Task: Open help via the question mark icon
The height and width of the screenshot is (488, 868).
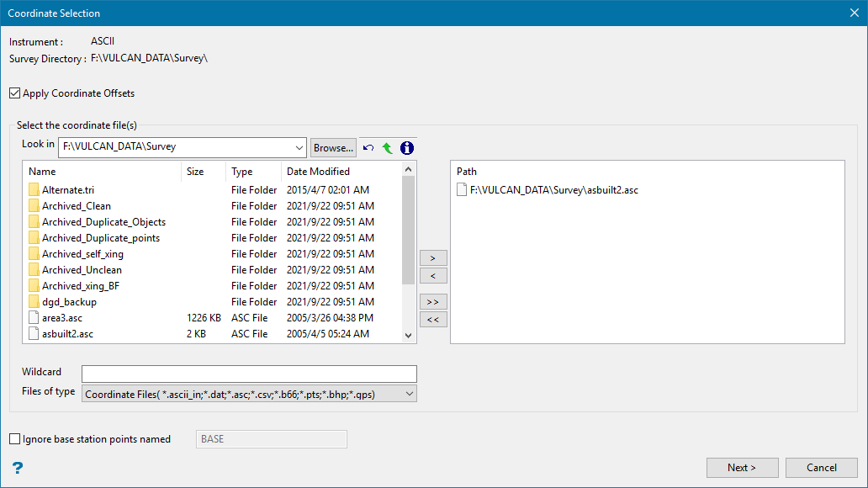Action: click(x=17, y=468)
